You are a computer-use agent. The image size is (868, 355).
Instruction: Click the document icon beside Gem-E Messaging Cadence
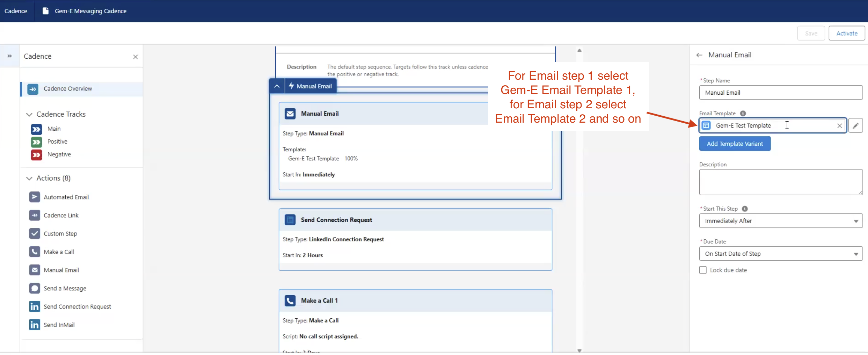pos(45,11)
